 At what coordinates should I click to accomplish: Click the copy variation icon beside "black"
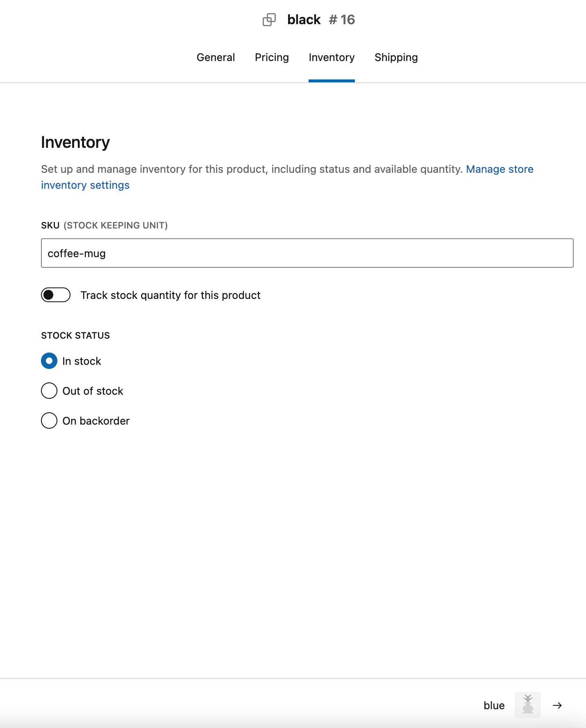pyautogui.click(x=270, y=20)
